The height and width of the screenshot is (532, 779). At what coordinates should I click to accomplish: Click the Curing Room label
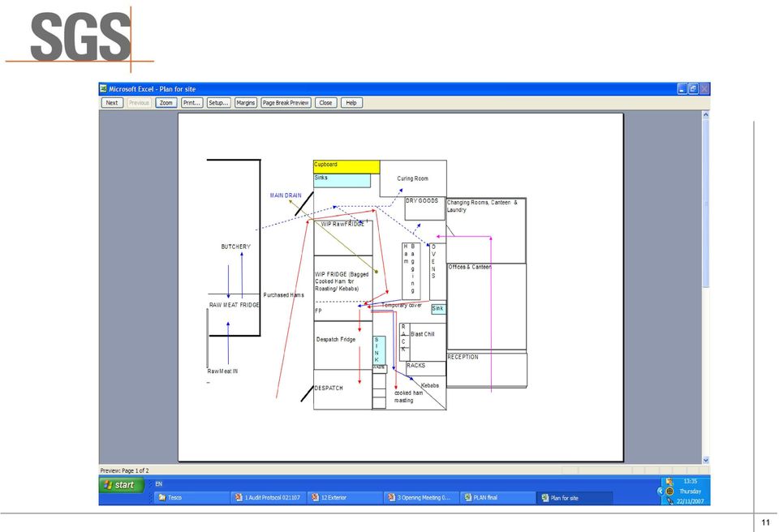[412, 178]
